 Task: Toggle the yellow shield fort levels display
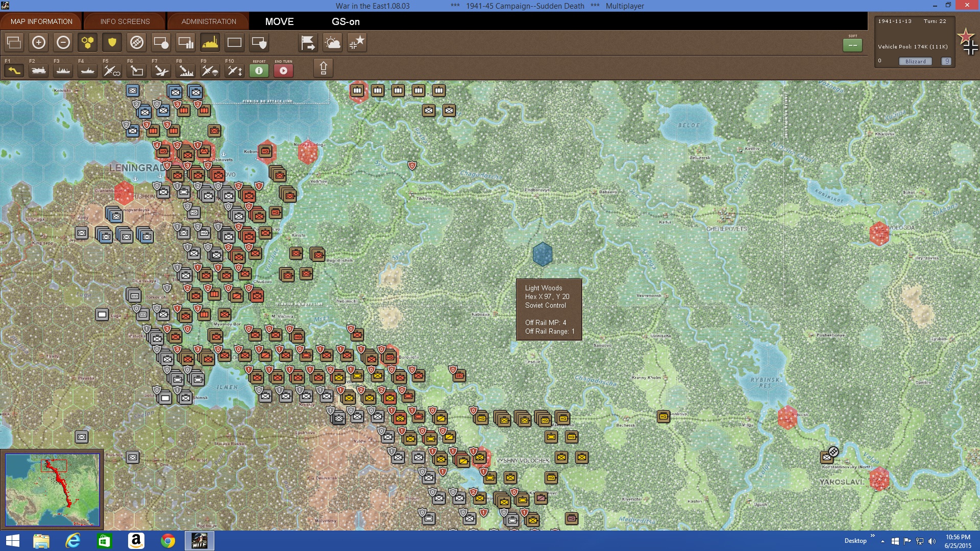112,42
